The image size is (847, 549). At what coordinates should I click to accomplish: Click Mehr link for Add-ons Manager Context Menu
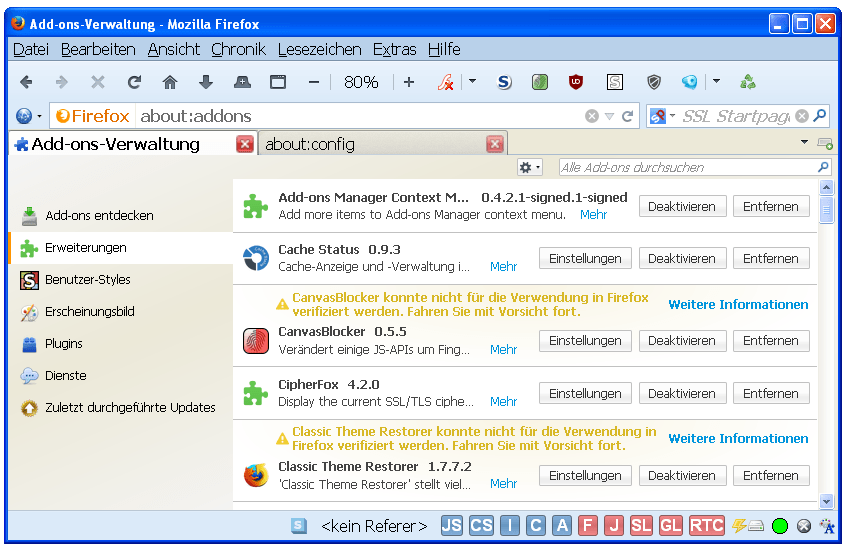[x=593, y=215]
